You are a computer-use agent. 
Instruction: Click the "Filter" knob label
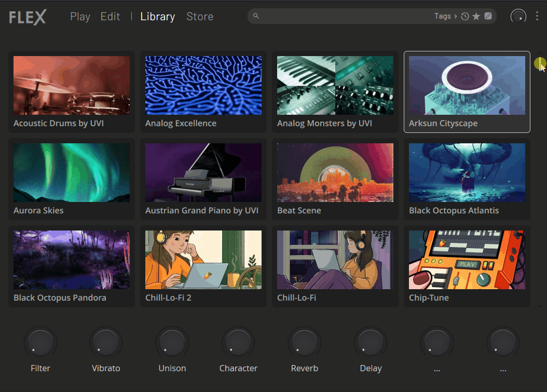(40, 368)
